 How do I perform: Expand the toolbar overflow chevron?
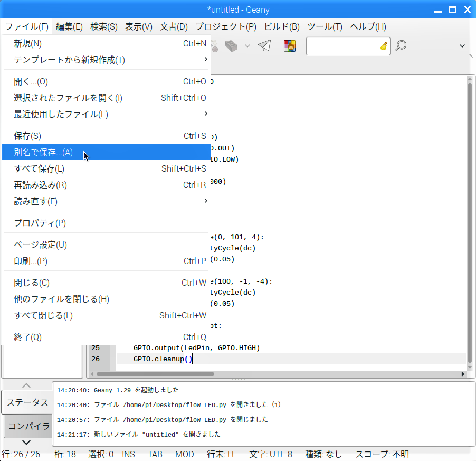[462, 46]
